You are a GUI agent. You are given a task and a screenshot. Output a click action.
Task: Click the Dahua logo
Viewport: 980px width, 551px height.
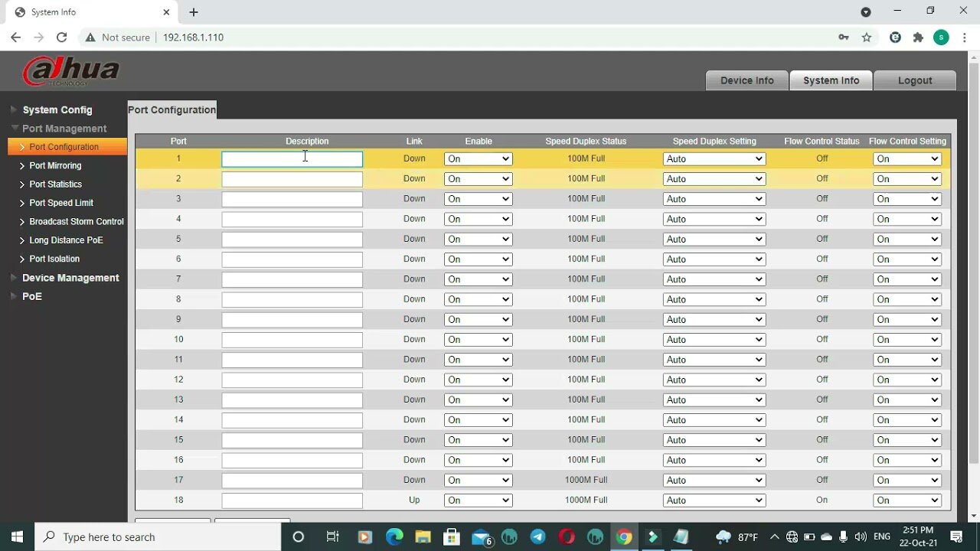(71, 72)
